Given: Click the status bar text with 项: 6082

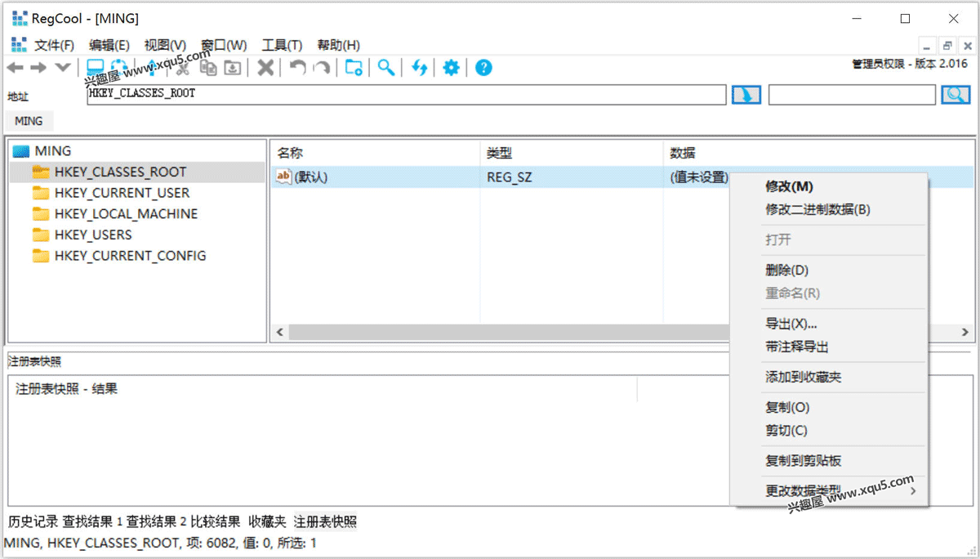Looking at the screenshot, I should 160,543.
